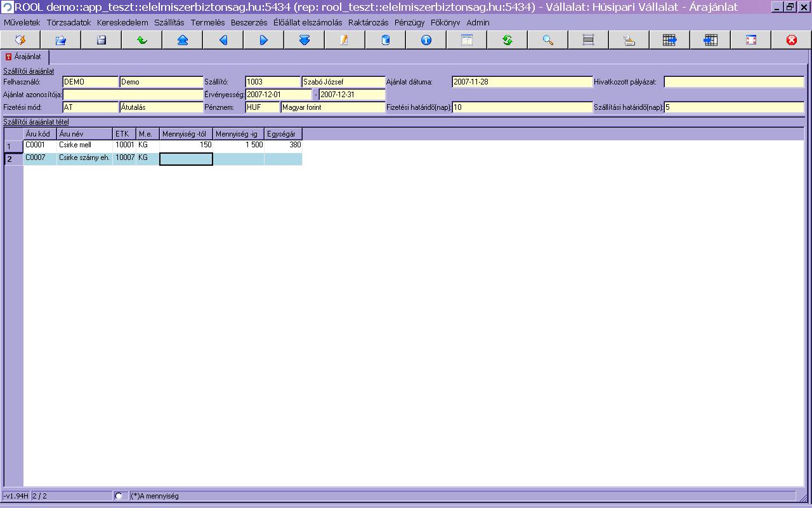
Task: Click the Áru név column header
Action: (84, 134)
